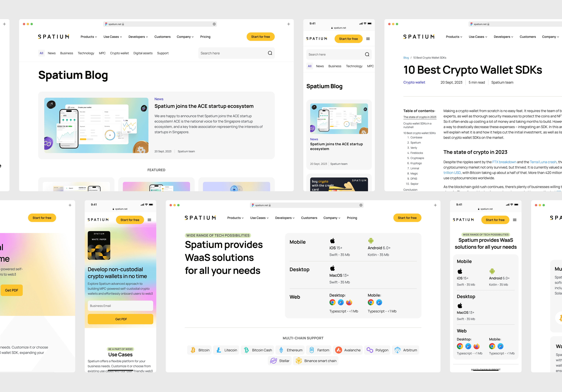This screenshot has width=562, height=392.
Task: Click Get PDF button on mobile
Action: [121, 319]
